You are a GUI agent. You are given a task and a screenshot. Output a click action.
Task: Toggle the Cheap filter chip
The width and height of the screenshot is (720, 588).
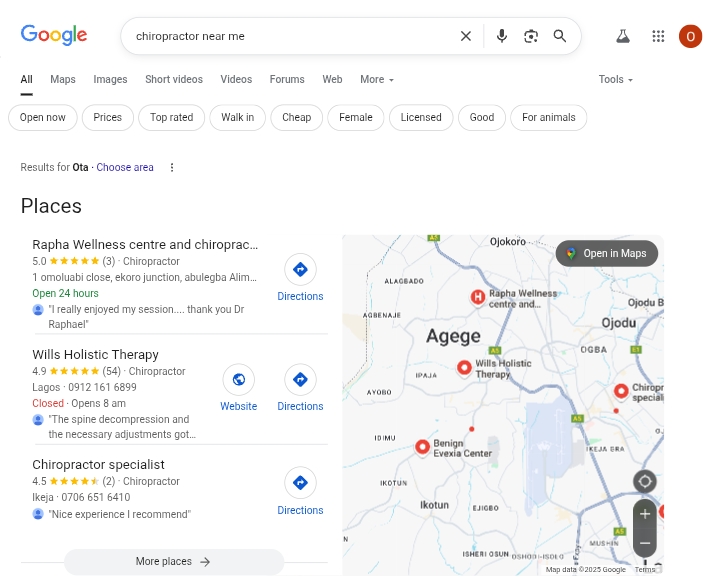click(297, 118)
